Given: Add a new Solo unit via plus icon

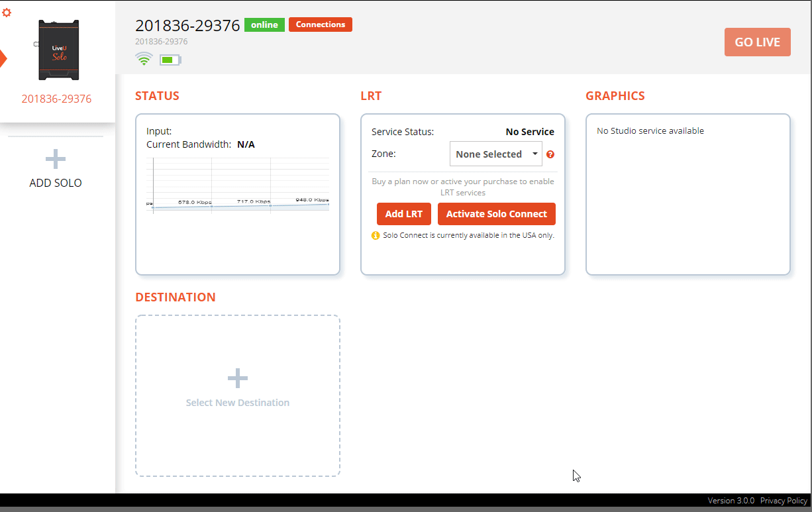Looking at the screenshot, I should pyautogui.click(x=56, y=159).
